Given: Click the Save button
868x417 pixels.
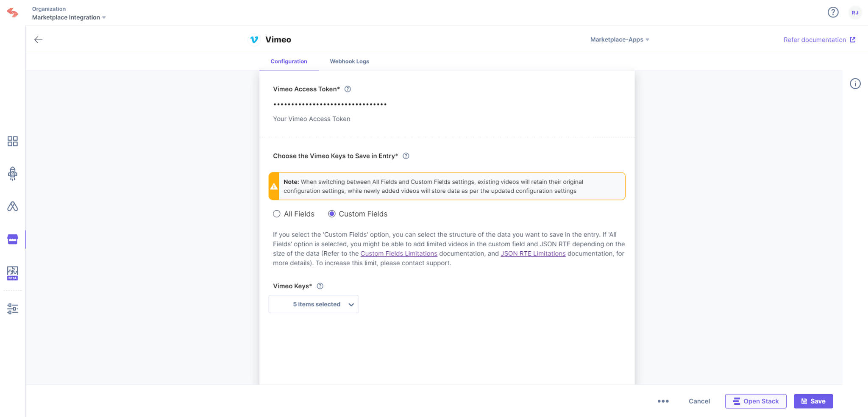Looking at the screenshot, I should pos(813,401).
